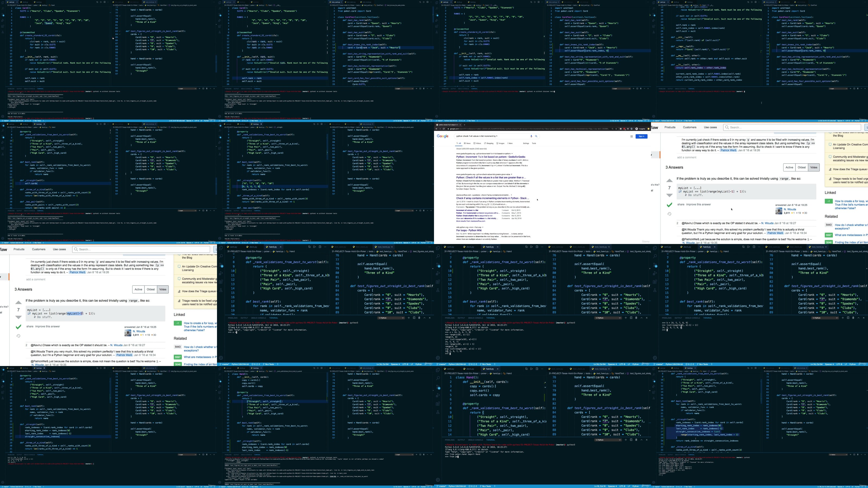This screenshot has height=488, width=868.
Task: Reload the Google results page in Chrome
Action: (x=443, y=129)
